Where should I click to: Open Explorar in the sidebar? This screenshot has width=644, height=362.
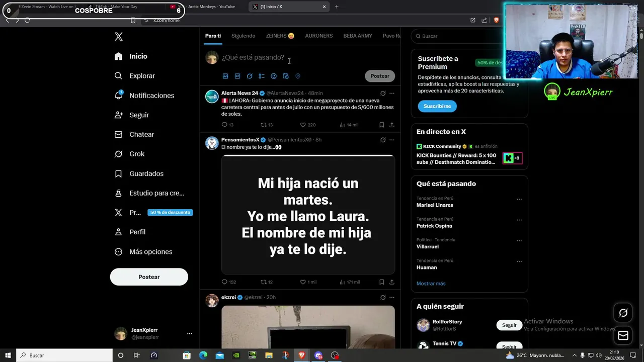(x=135, y=76)
